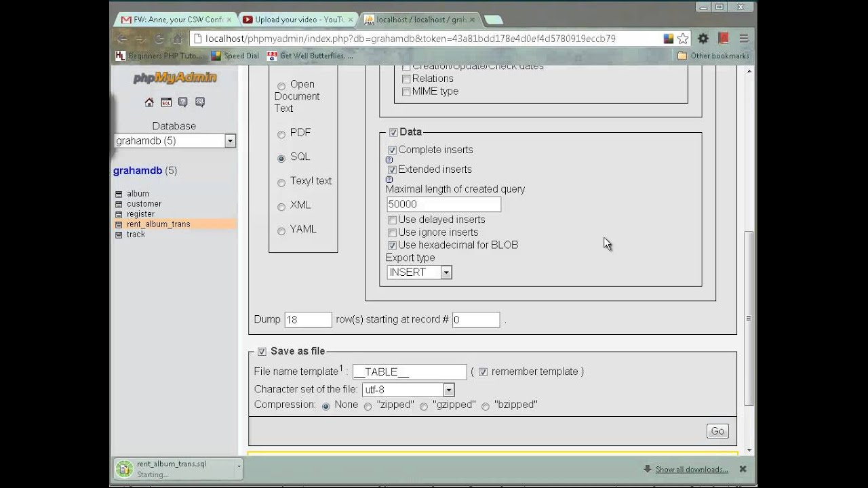Select the SQL export format radio
This screenshot has height=488, width=868.
(281, 158)
